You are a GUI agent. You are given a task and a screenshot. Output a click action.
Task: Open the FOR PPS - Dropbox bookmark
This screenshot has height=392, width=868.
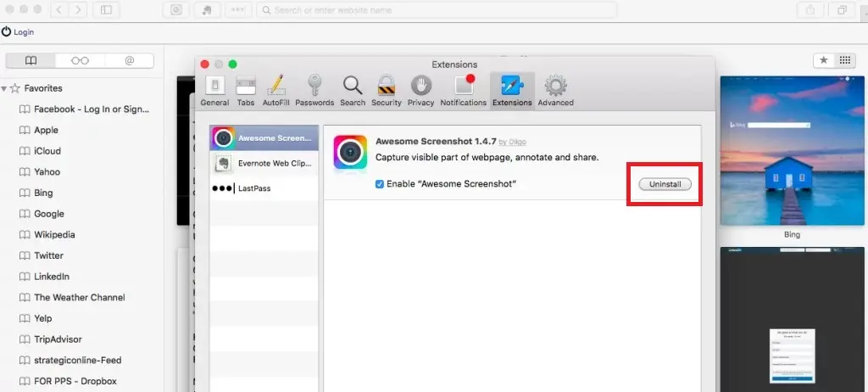click(68, 382)
